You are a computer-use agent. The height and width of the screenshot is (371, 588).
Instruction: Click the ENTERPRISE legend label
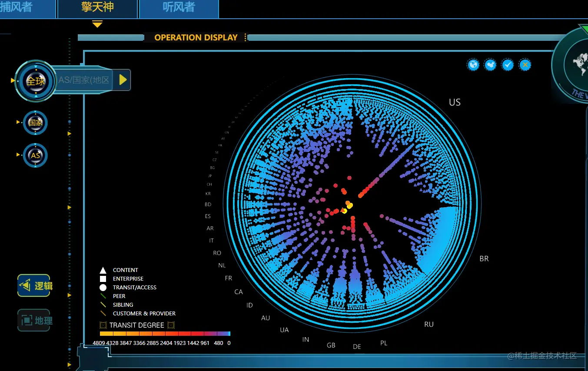click(128, 279)
